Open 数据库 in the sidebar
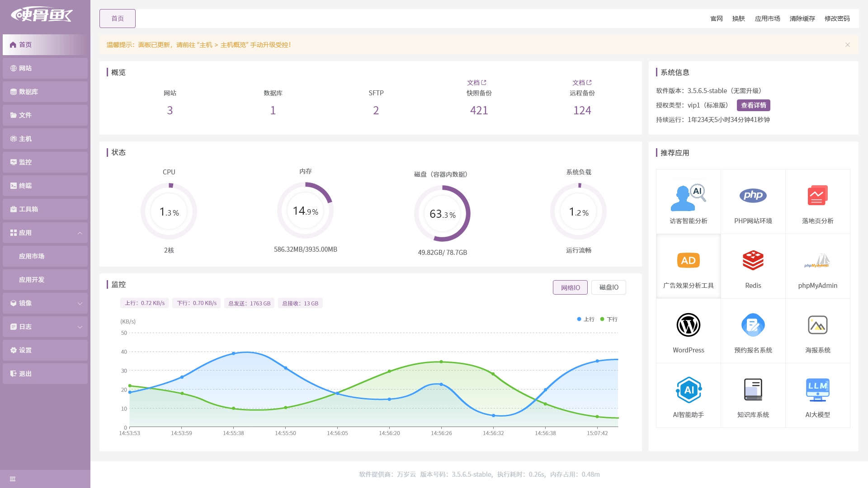Image resolution: width=868 pixels, height=488 pixels. pyautogui.click(x=45, y=92)
